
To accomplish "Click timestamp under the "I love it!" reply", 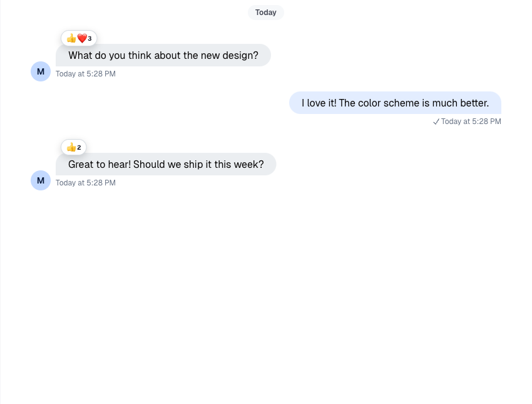I will [x=471, y=122].
